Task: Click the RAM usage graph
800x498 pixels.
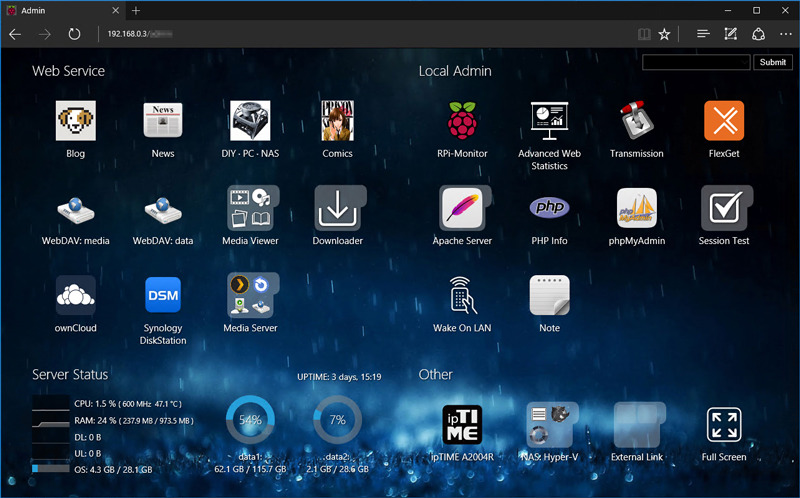Action: [x=51, y=420]
